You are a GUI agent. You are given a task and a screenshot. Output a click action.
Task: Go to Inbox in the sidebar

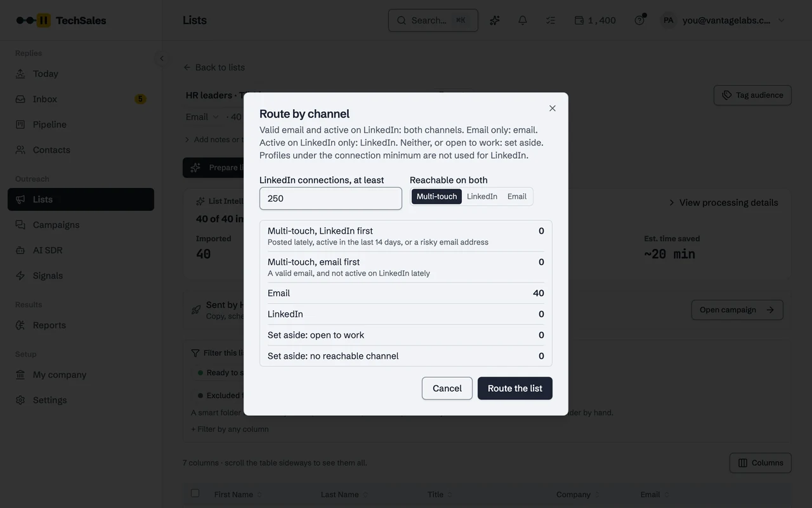point(81,99)
